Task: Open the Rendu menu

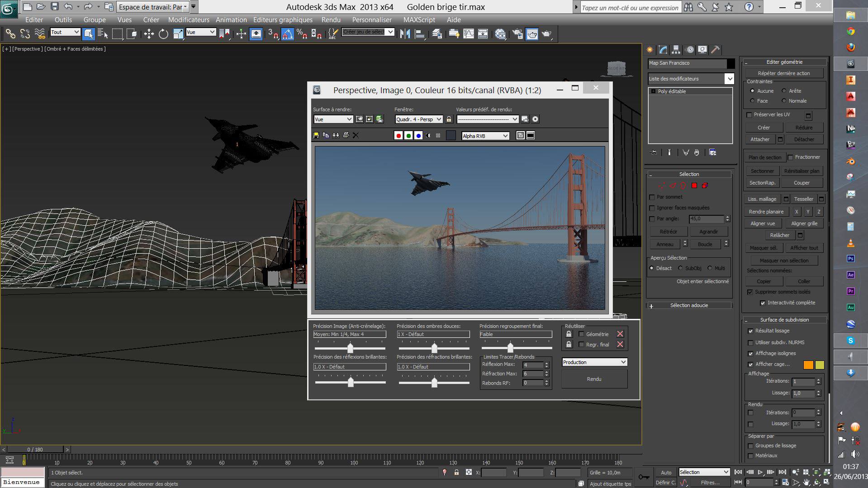Action: tap(331, 20)
